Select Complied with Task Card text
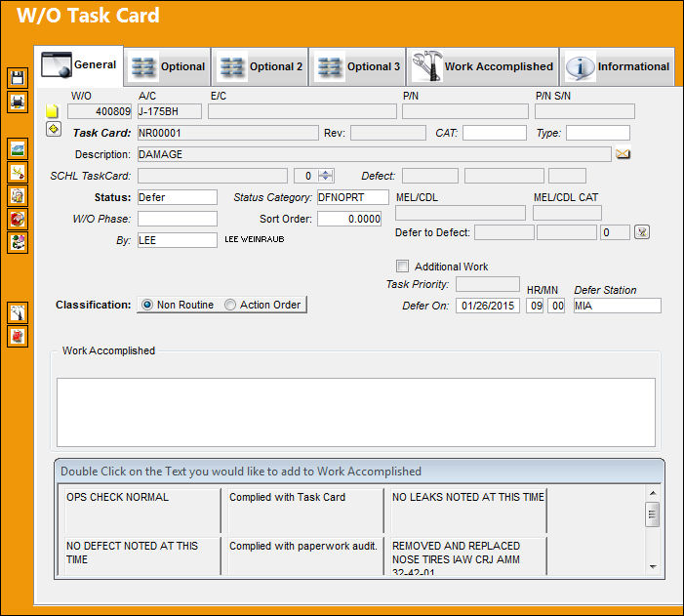The height and width of the screenshot is (616, 684). [287, 497]
